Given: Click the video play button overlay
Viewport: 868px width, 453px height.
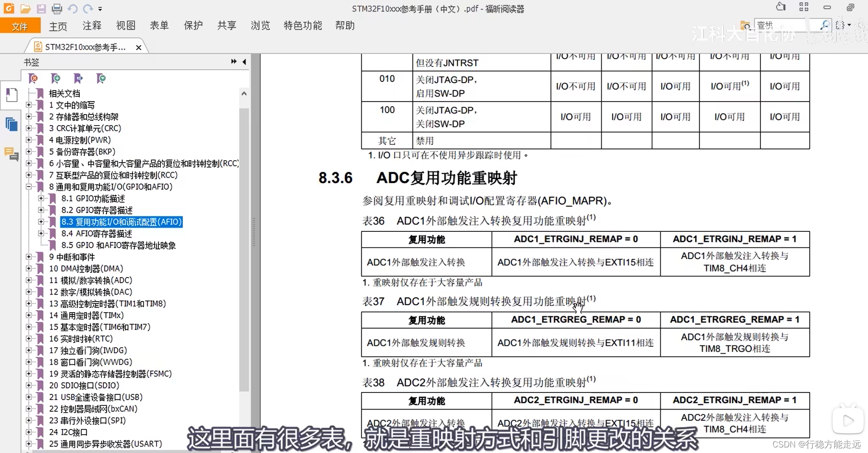Looking at the screenshot, I should coord(848,420).
